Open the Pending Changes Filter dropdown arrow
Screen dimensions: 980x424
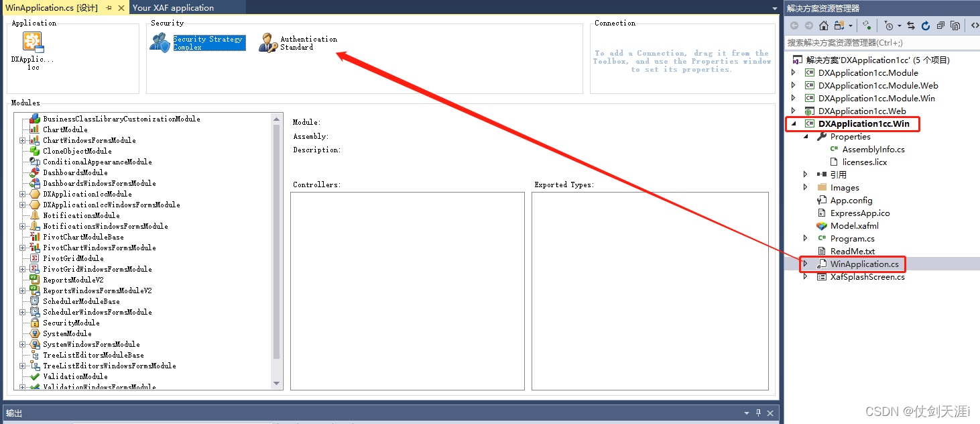click(900, 25)
